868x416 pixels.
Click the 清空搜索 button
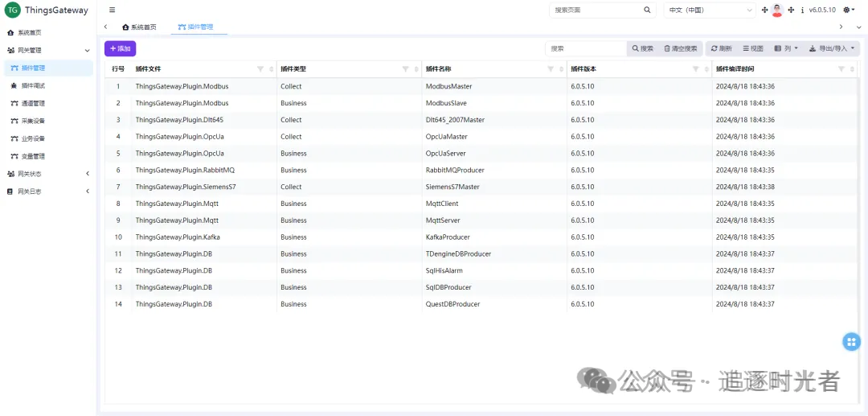(x=681, y=49)
